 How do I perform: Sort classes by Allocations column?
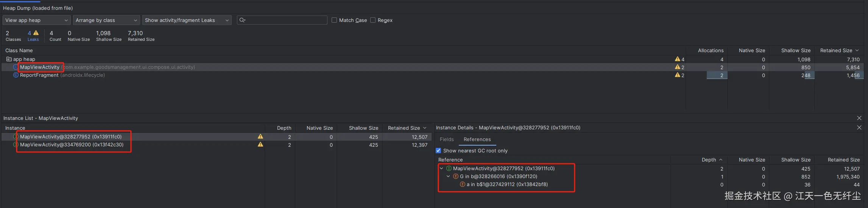(711, 50)
